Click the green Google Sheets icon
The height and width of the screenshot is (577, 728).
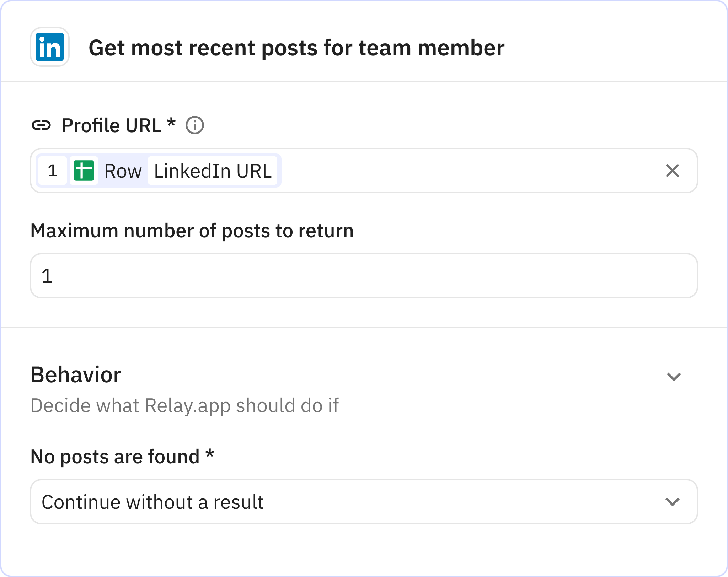point(84,171)
